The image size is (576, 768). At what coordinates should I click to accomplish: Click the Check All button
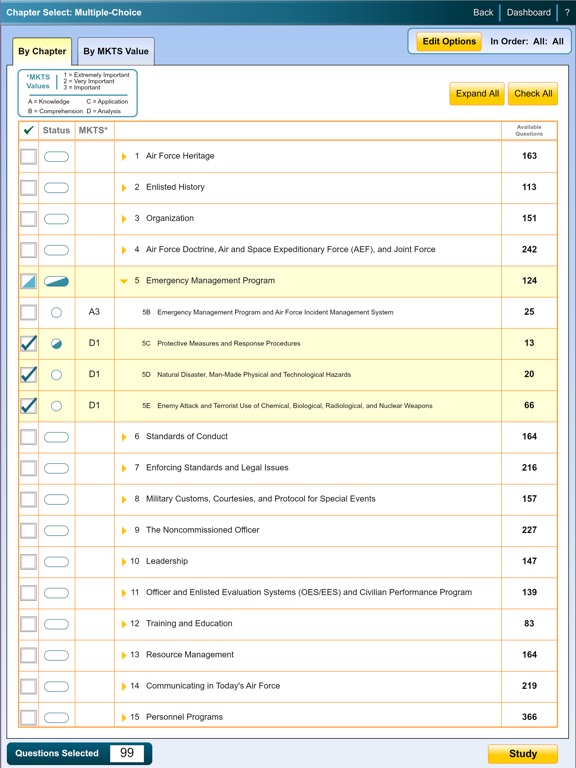(x=533, y=94)
